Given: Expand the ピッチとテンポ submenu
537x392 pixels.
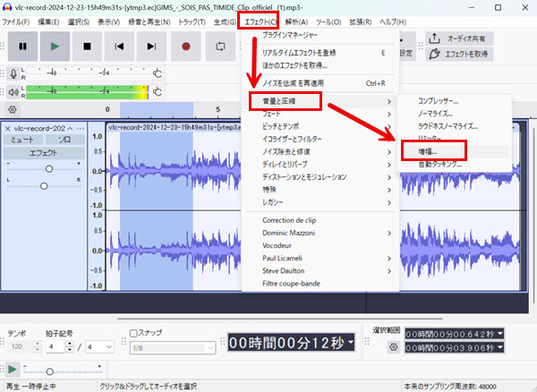Looking at the screenshot, I should (x=320, y=126).
